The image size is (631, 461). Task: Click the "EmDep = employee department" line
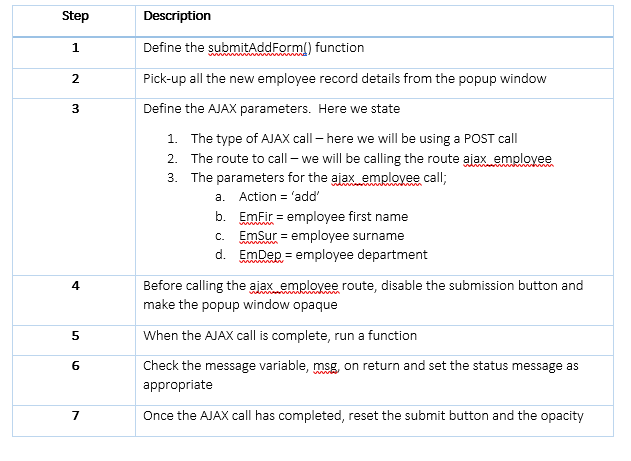[333, 255]
